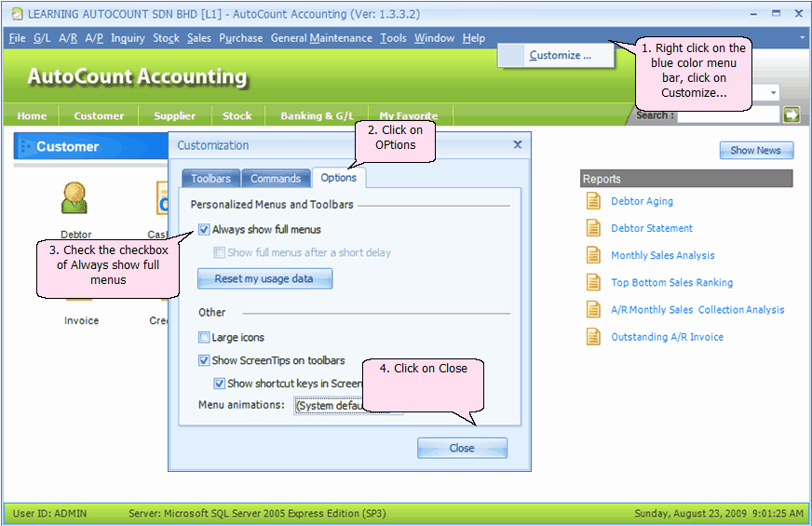The height and width of the screenshot is (526, 812).
Task: Click the Outstanding A/R Invoice report icon
Action: [x=593, y=336]
